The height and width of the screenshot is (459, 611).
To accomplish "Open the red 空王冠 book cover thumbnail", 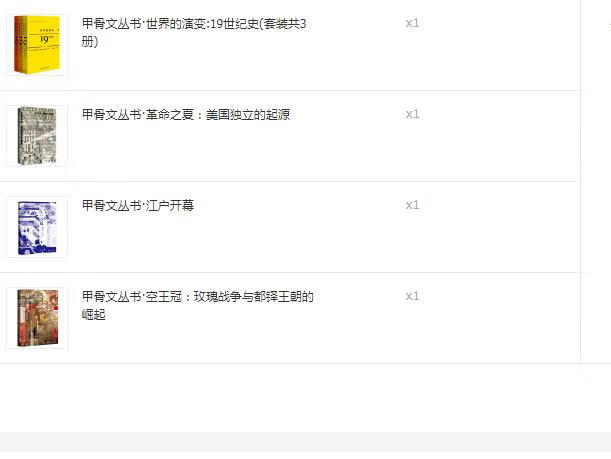I will pos(37,318).
